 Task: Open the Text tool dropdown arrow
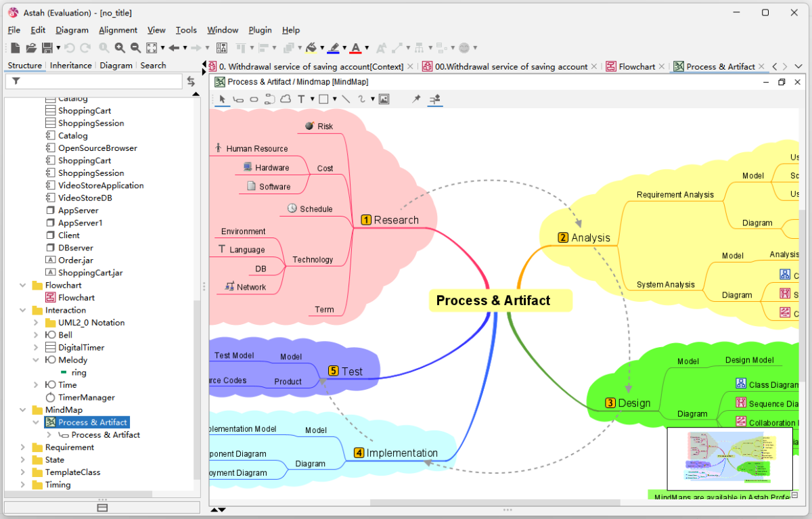click(312, 99)
